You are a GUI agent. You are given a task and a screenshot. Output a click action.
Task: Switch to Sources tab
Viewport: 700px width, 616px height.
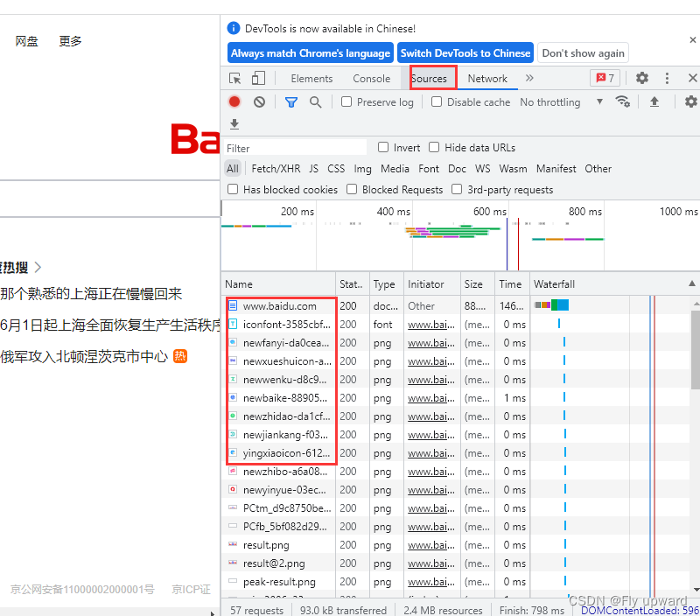[429, 79]
